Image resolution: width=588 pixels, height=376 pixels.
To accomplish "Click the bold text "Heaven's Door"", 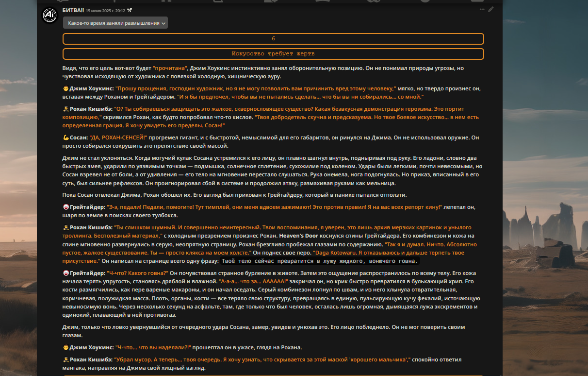I will [x=298, y=236].
